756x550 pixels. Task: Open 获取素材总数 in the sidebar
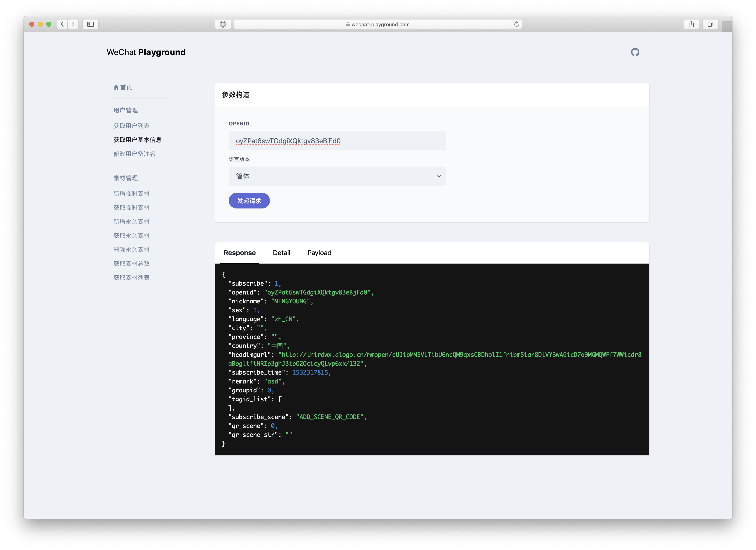(x=131, y=264)
